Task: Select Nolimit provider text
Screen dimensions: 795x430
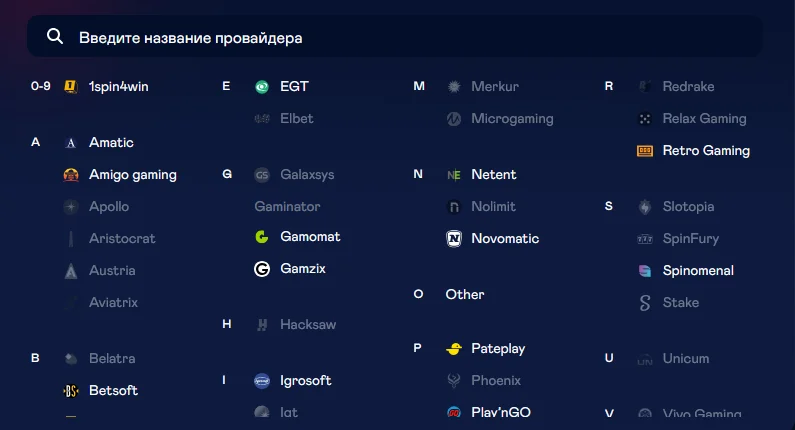Action: coord(493,206)
